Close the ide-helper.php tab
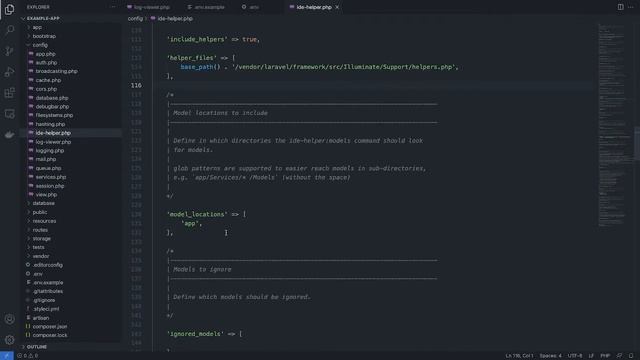640x360 pixels. pyautogui.click(x=337, y=7)
